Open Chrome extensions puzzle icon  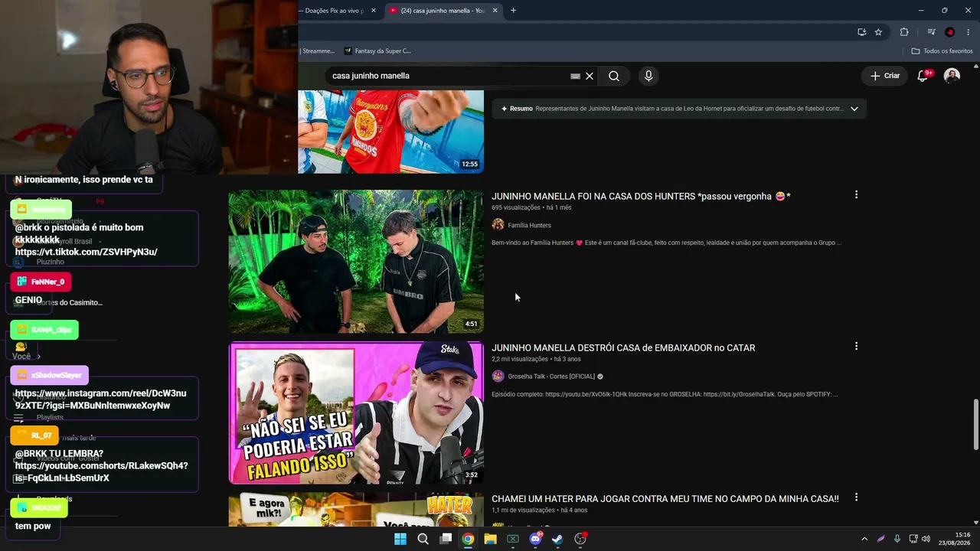904,32
